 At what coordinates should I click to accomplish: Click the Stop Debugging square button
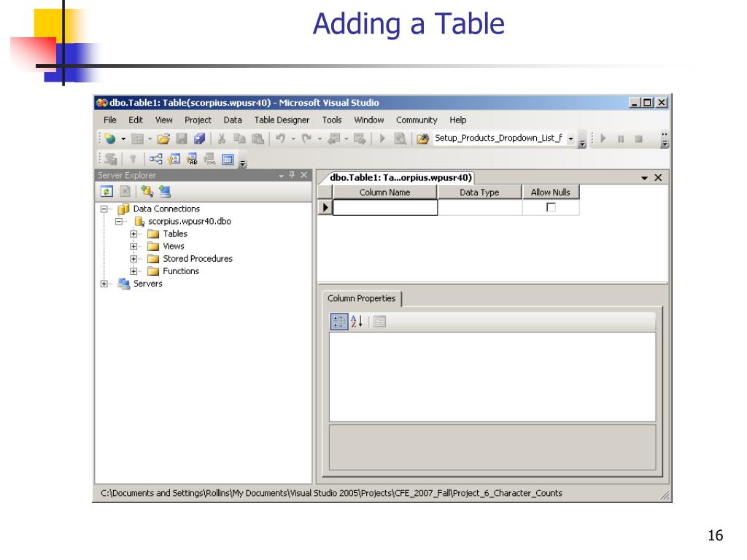point(638,139)
